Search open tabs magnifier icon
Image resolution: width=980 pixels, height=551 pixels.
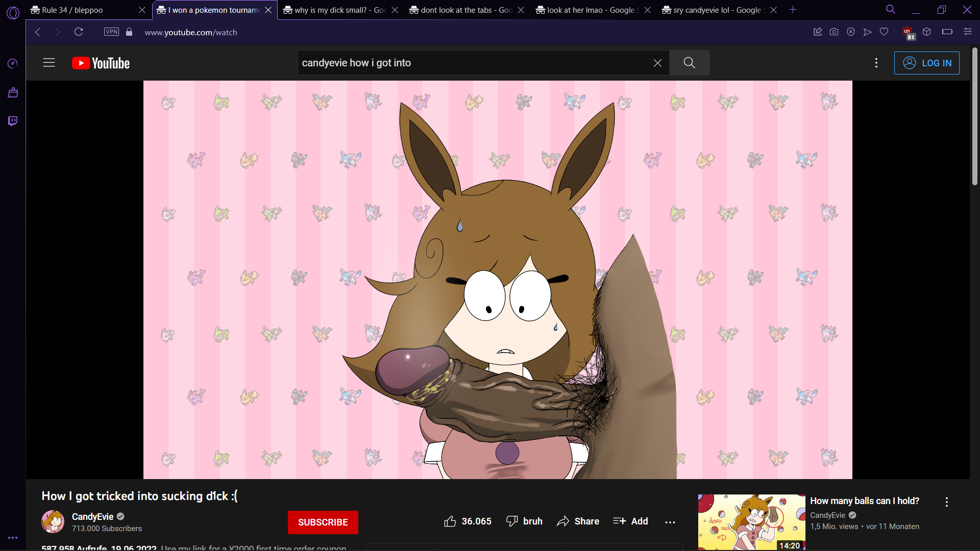[891, 9]
